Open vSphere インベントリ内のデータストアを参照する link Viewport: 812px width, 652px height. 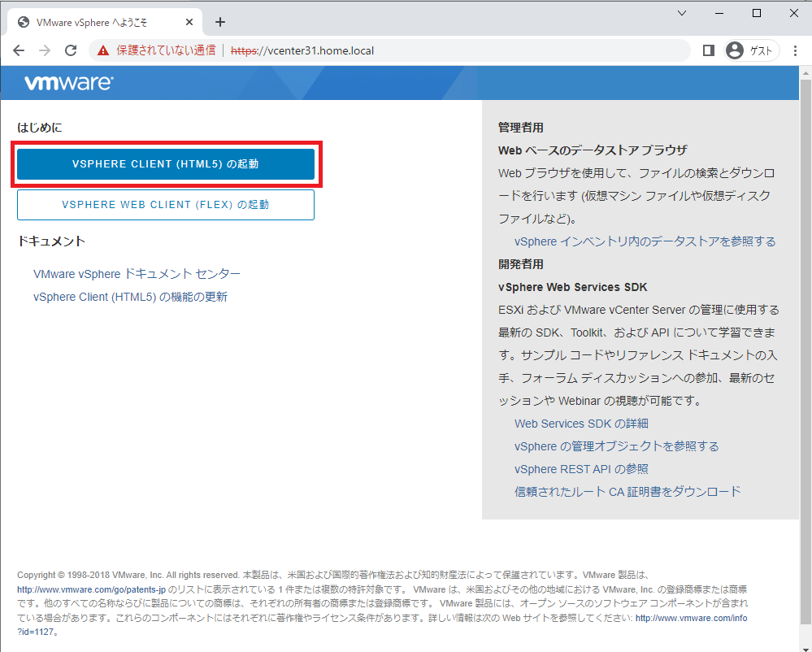(645, 241)
